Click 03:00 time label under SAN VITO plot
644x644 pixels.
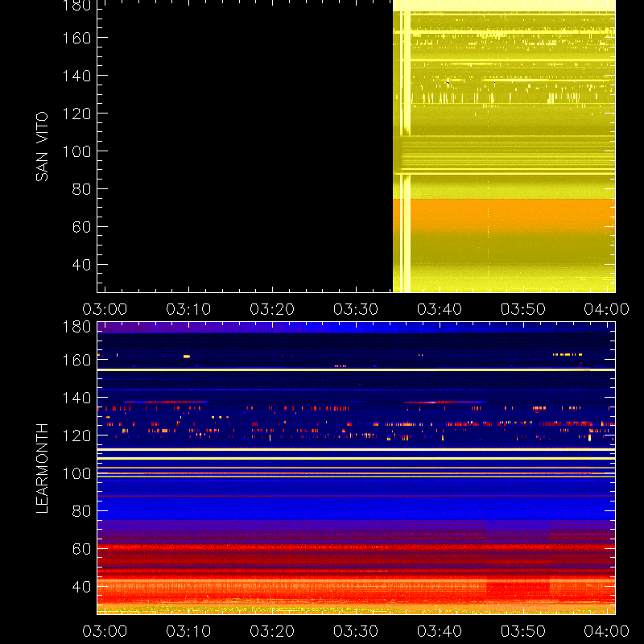pyautogui.click(x=105, y=309)
